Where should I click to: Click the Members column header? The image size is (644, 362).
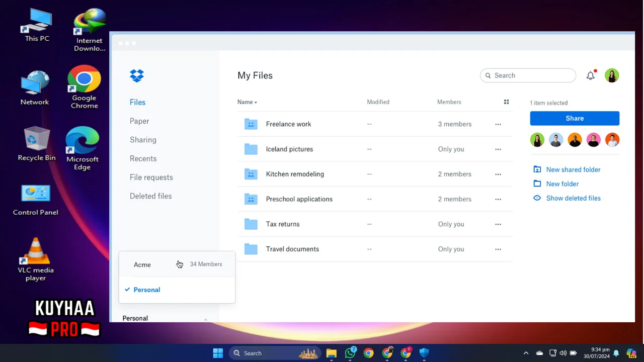click(x=449, y=102)
